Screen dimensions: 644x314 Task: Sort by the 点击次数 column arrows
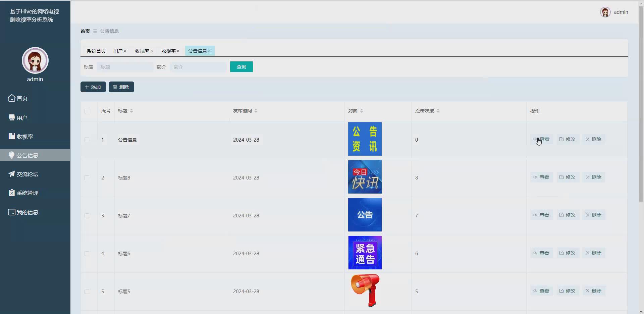click(x=438, y=111)
